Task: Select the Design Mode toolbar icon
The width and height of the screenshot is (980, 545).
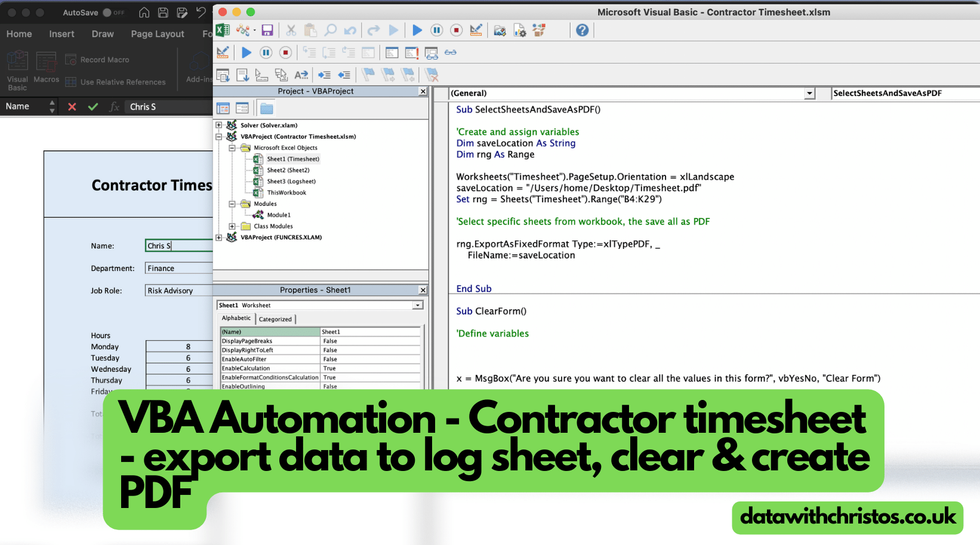Action: pyautogui.click(x=476, y=30)
